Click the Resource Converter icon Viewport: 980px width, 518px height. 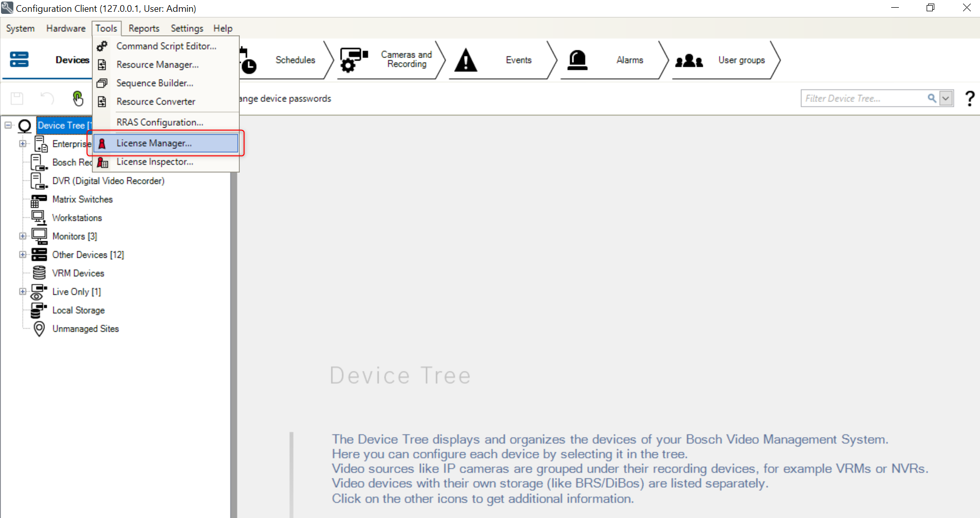pos(102,102)
